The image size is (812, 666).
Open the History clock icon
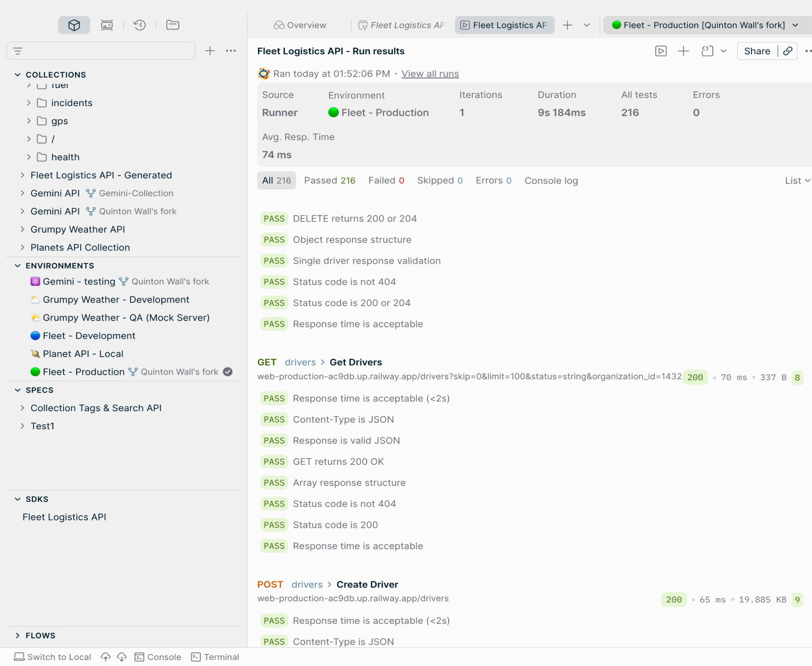(x=140, y=25)
